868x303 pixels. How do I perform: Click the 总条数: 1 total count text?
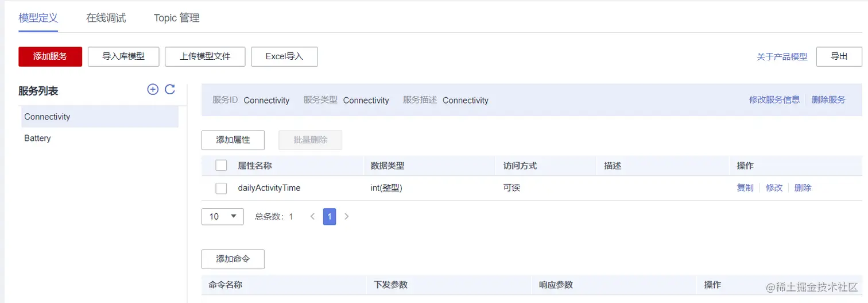click(x=274, y=217)
